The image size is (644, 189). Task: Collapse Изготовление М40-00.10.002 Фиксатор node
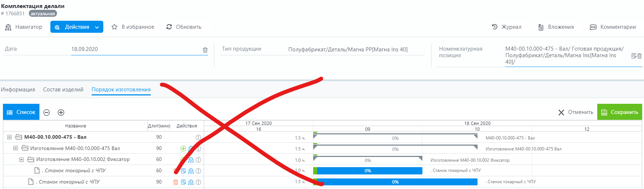click(x=22, y=160)
